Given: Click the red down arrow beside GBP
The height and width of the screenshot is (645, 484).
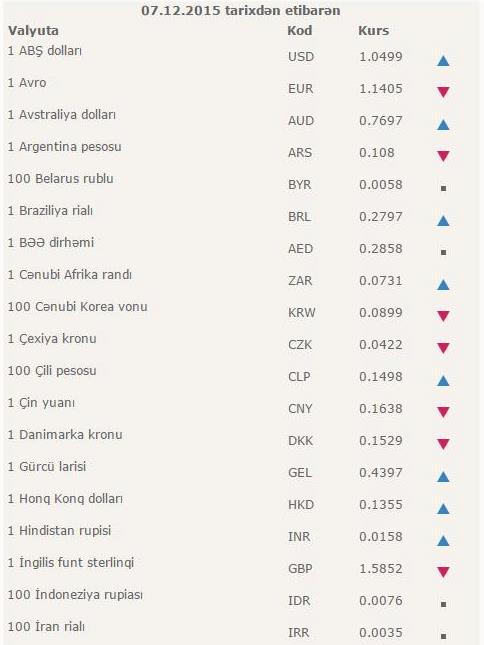Looking at the screenshot, I should (443, 572).
